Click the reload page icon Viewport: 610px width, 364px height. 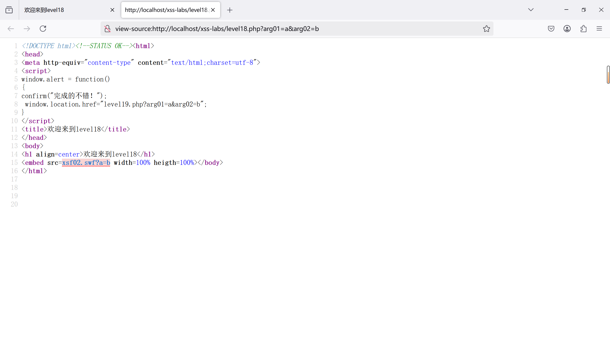tap(43, 29)
